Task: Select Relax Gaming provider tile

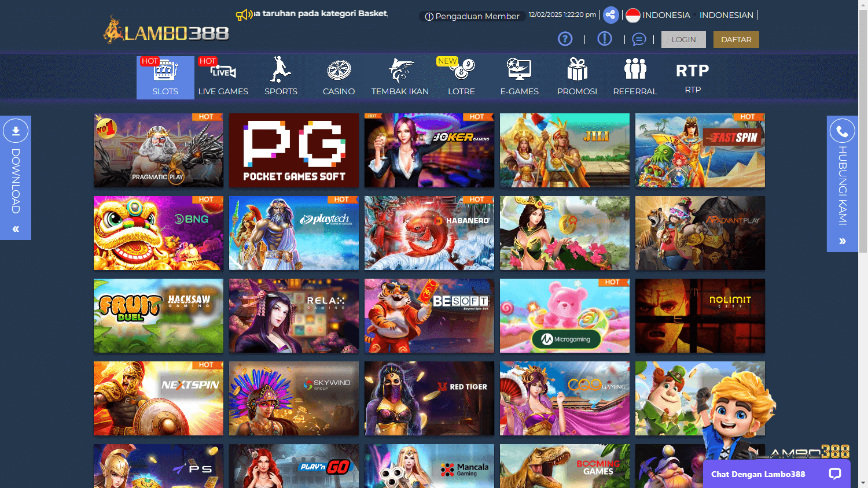Action: pyautogui.click(x=294, y=316)
